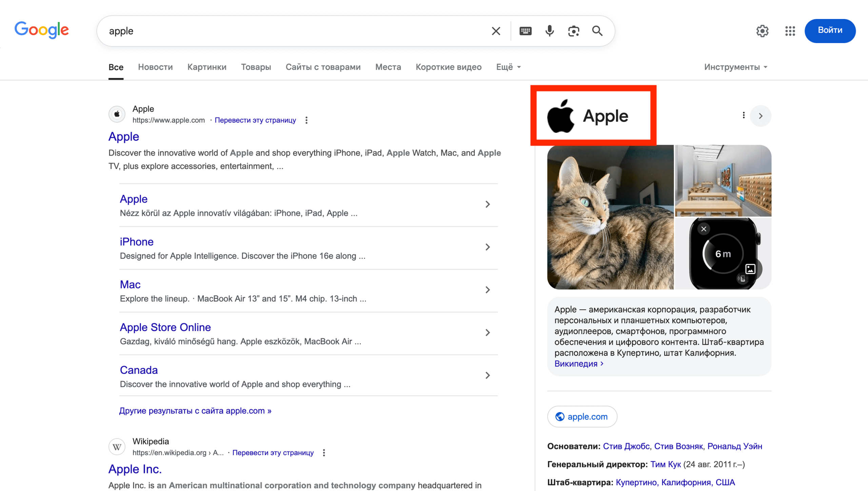Screen dimensions: 868x491
Task: Open the cat photo thumbnail
Action: (x=610, y=217)
